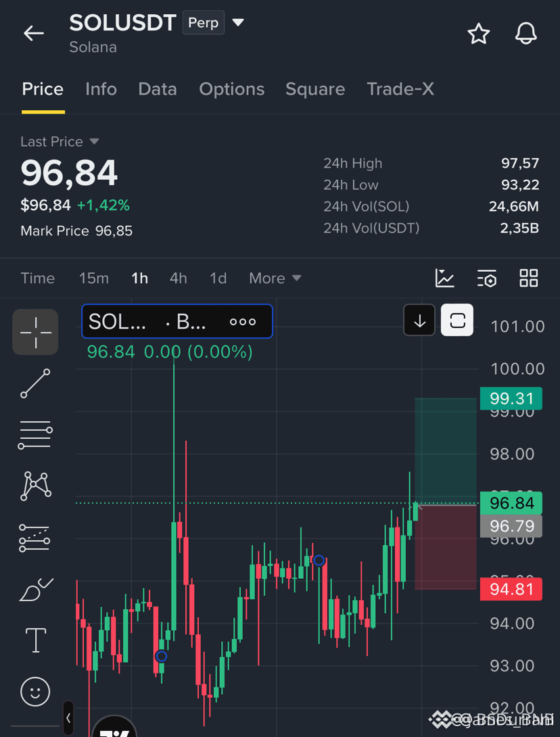
Task: Switch to the Info tab
Action: click(101, 89)
